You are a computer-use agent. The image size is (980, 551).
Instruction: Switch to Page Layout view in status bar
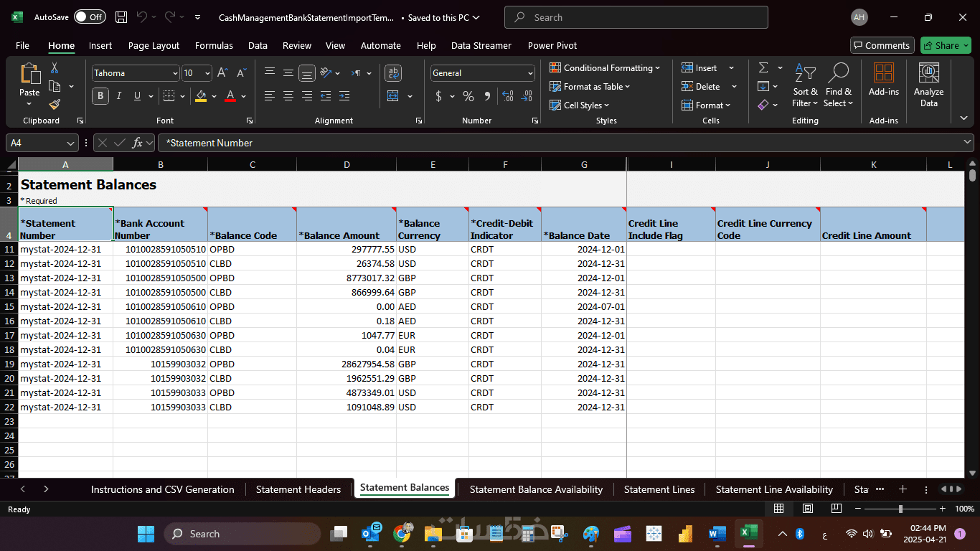pyautogui.click(x=807, y=509)
